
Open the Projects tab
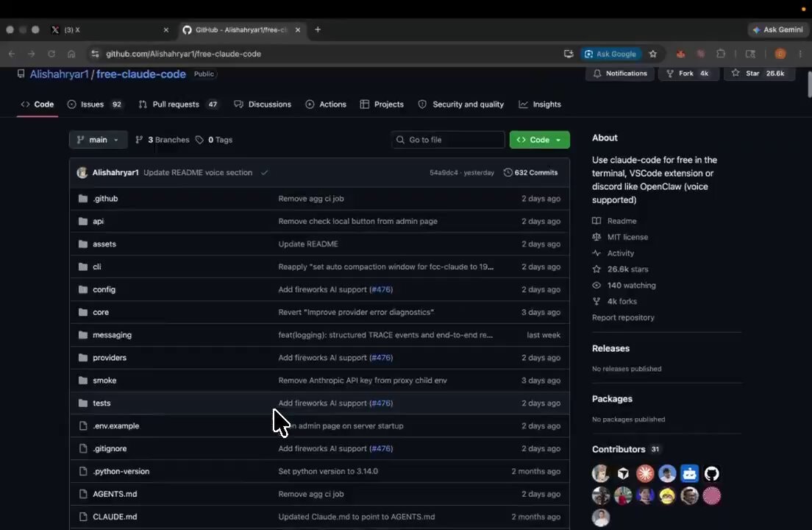pyautogui.click(x=382, y=104)
